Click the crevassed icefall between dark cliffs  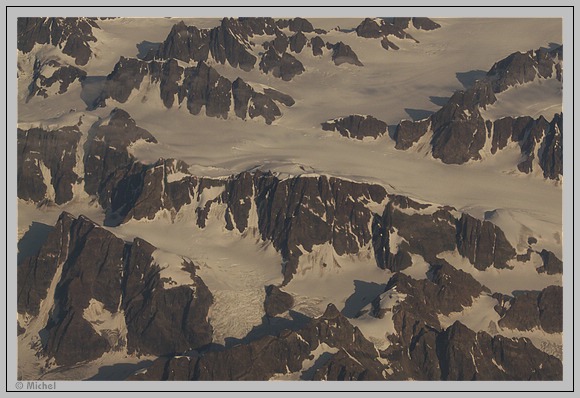coord(238,314)
